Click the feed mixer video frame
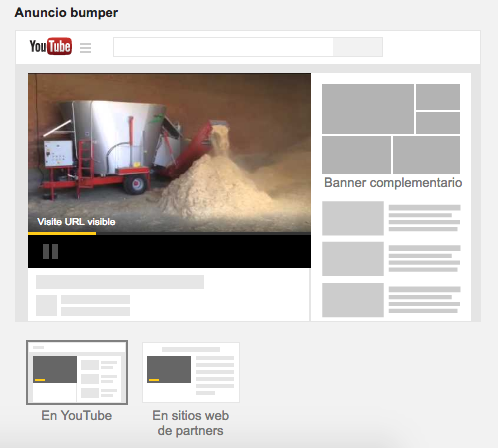The image size is (498, 448). tap(169, 153)
